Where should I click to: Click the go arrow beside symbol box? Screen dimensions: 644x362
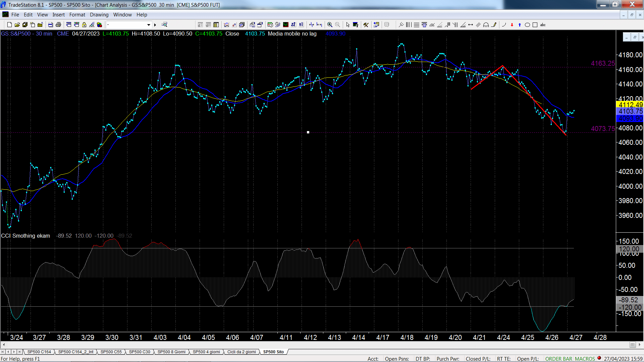tap(155, 25)
